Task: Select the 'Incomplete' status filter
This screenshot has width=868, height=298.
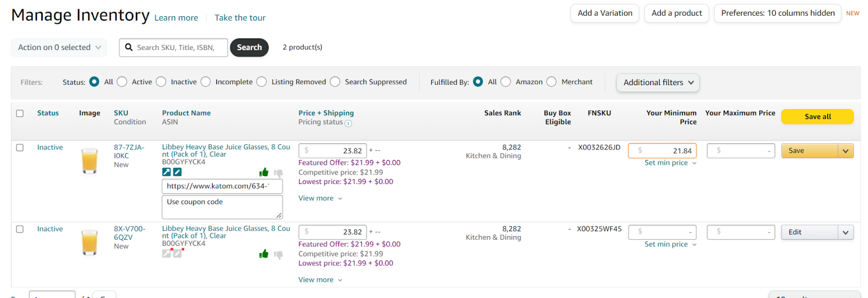Action: [206, 81]
